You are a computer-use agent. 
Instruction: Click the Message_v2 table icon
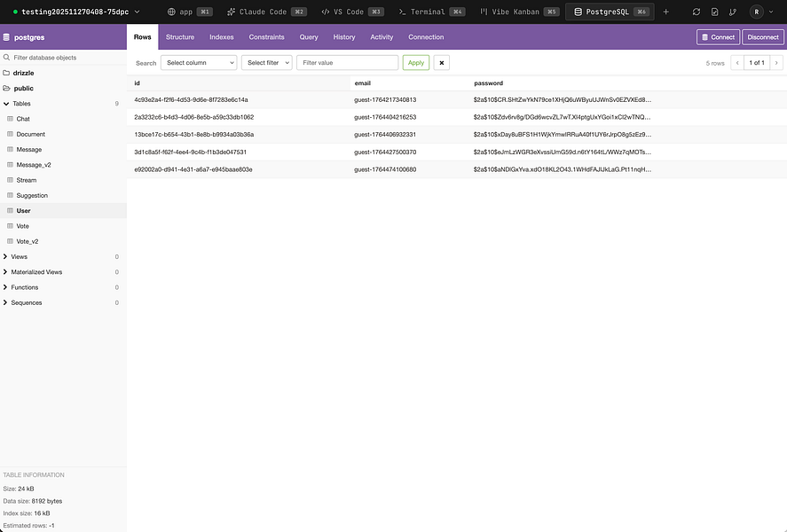point(10,164)
